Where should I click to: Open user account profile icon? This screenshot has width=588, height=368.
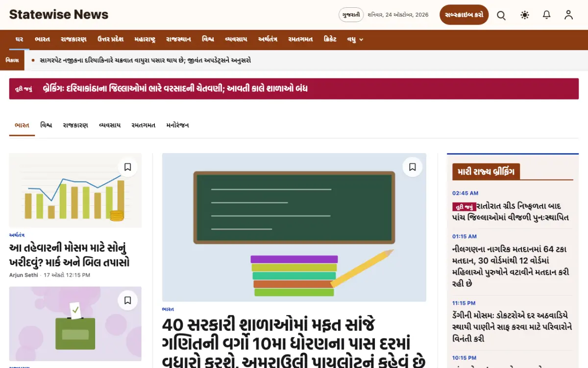568,15
